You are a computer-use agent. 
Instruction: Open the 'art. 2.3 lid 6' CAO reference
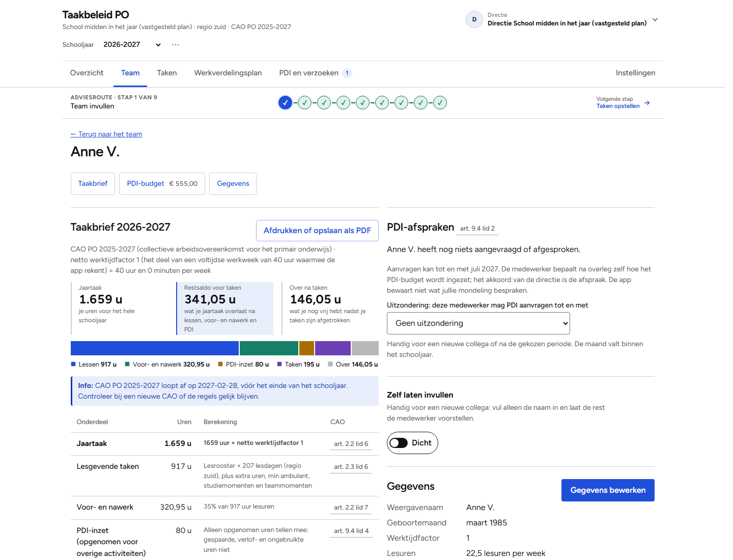pyautogui.click(x=351, y=467)
